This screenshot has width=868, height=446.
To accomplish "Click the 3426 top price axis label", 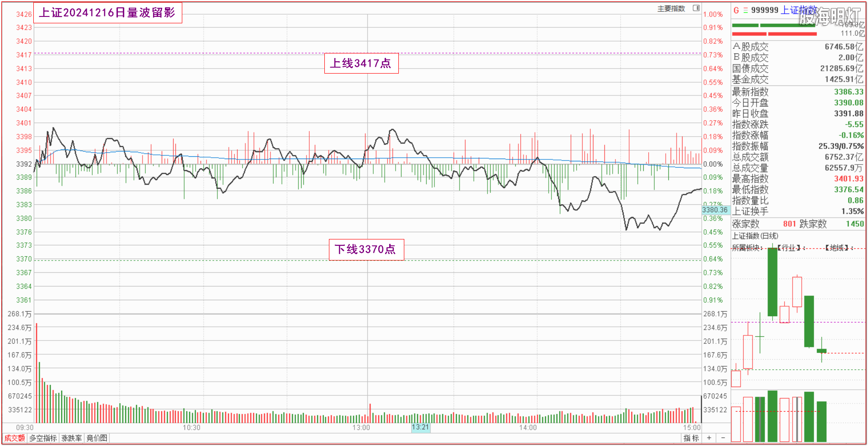I will click(x=24, y=14).
